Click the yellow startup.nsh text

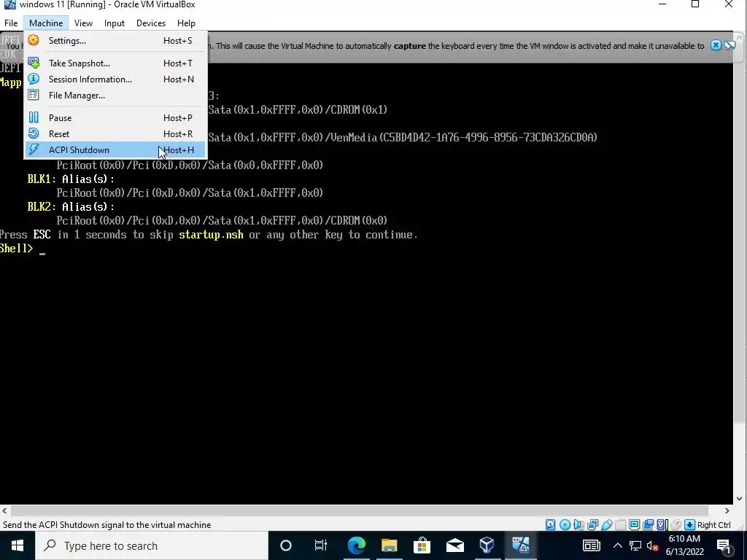click(x=211, y=235)
